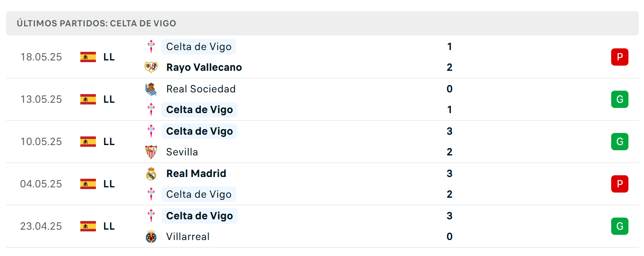Click Spain flag for 23.04.25 match
The width and height of the screenshot is (644, 256).
point(88,226)
